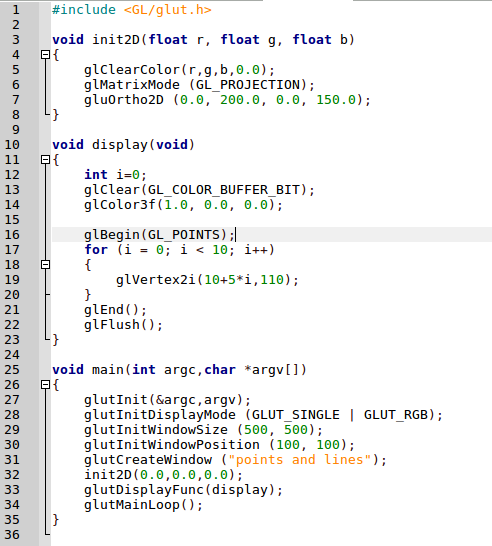Image resolution: width=492 pixels, height=546 pixels.
Task: Click 'main' in the function definition on line 25
Action: point(108,369)
